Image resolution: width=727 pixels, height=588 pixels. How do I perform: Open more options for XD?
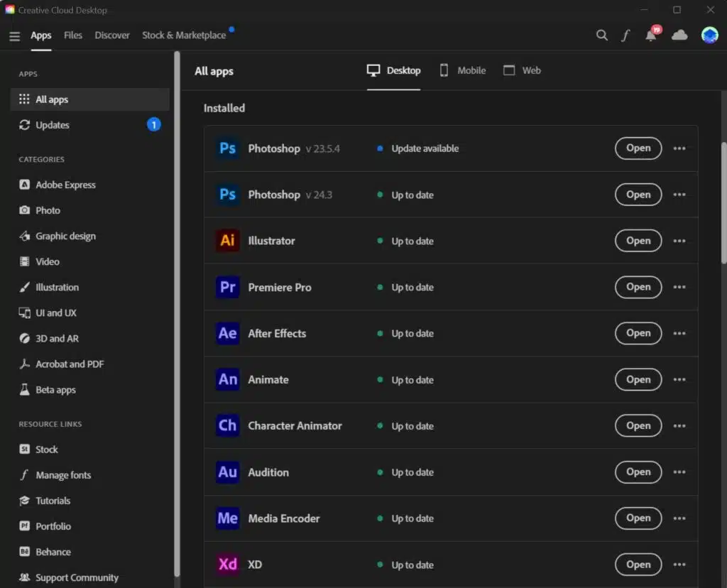click(x=679, y=565)
